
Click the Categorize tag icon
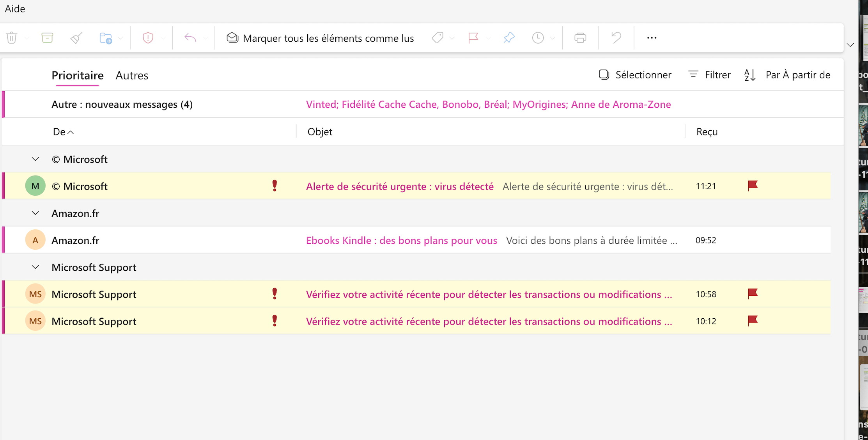pos(438,38)
